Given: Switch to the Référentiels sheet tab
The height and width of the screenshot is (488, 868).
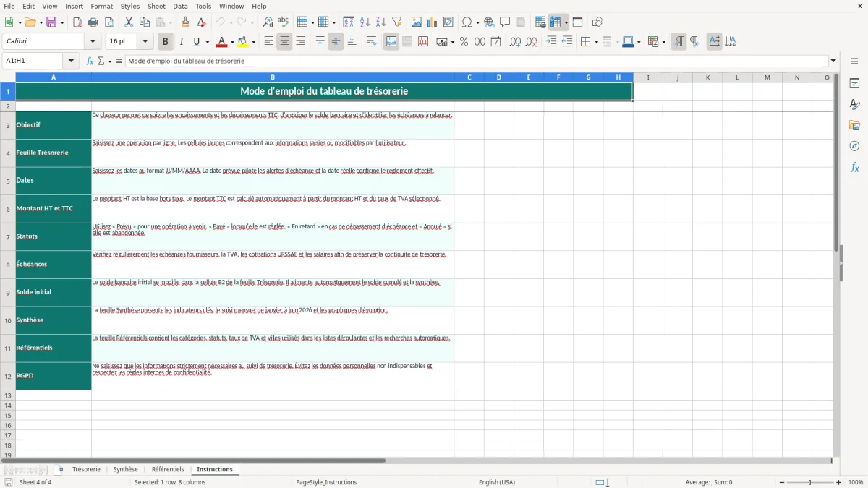Looking at the screenshot, I should [168, 469].
